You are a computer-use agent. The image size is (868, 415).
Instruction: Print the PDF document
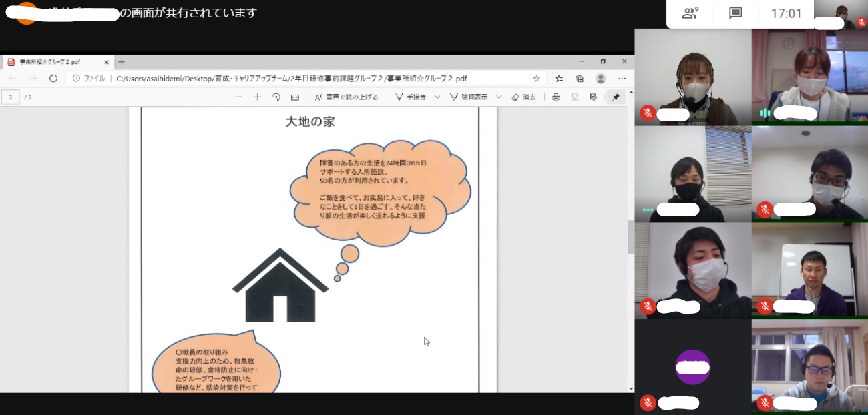(556, 97)
